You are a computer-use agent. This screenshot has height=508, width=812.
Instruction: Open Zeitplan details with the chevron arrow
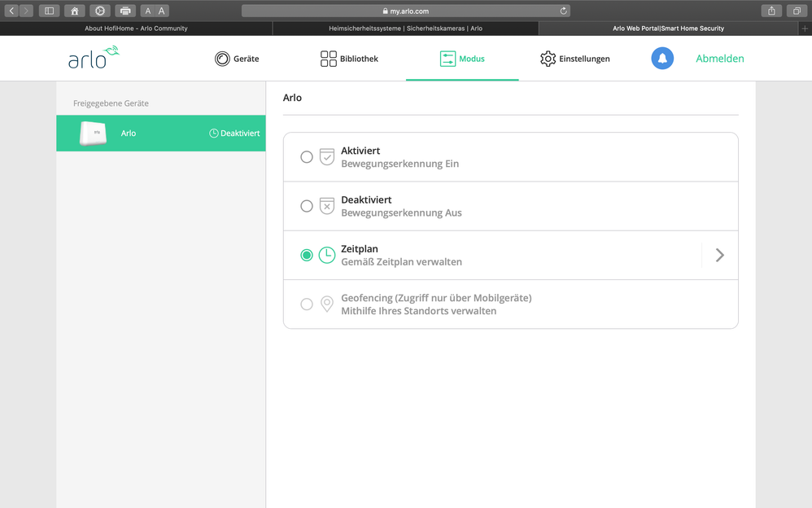(720, 255)
